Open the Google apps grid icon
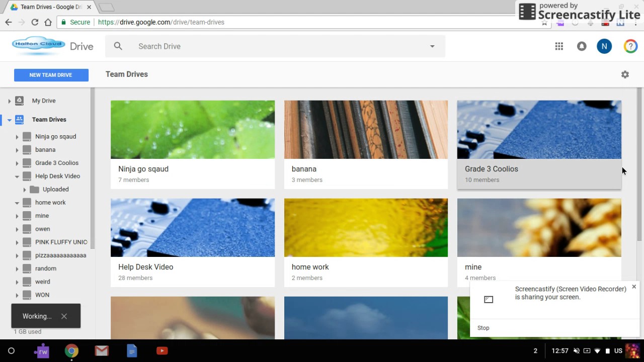The width and height of the screenshot is (644, 362). 559,46
